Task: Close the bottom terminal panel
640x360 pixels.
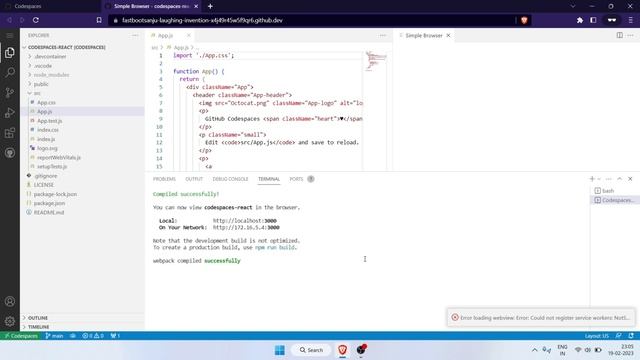Action: (x=630, y=179)
